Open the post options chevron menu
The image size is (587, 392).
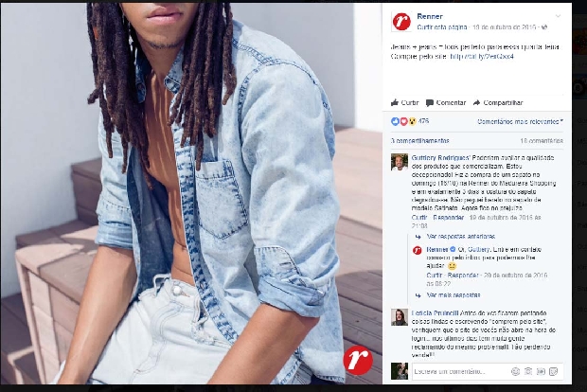(558, 16)
